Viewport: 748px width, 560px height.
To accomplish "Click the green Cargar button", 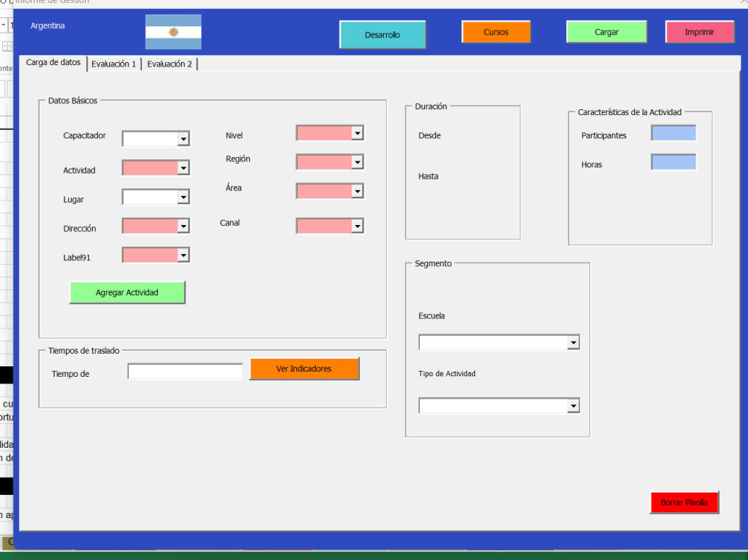I will pos(607,32).
